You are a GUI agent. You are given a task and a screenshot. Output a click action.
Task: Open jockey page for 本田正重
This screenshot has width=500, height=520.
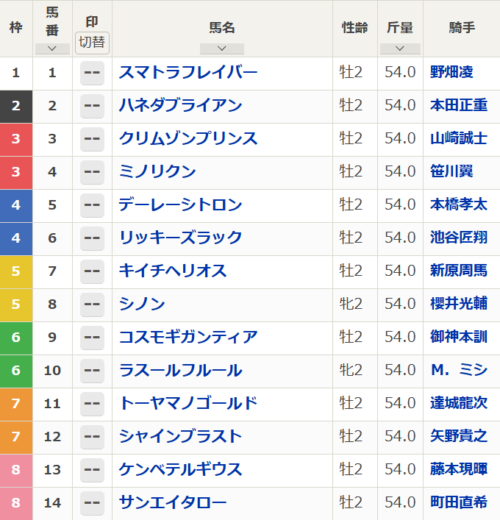pyautogui.click(x=459, y=106)
